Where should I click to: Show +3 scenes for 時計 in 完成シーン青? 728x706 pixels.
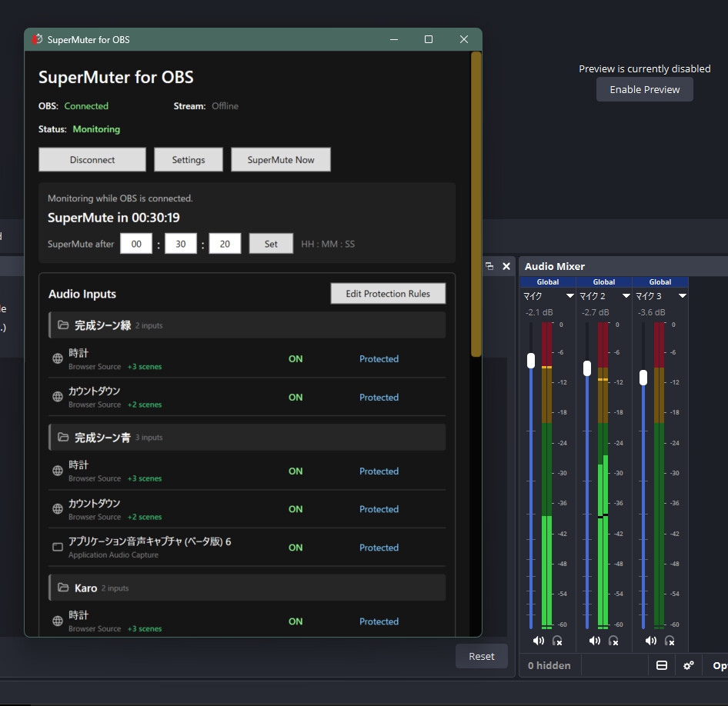(x=145, y=478)
